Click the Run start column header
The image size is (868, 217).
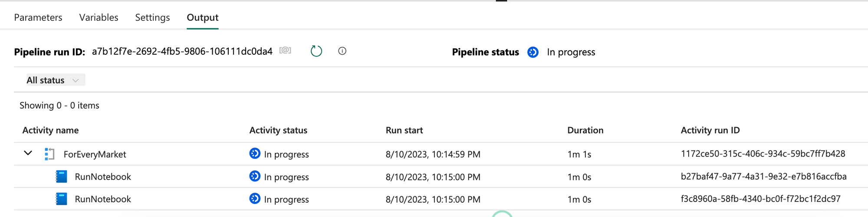[404, 130]
